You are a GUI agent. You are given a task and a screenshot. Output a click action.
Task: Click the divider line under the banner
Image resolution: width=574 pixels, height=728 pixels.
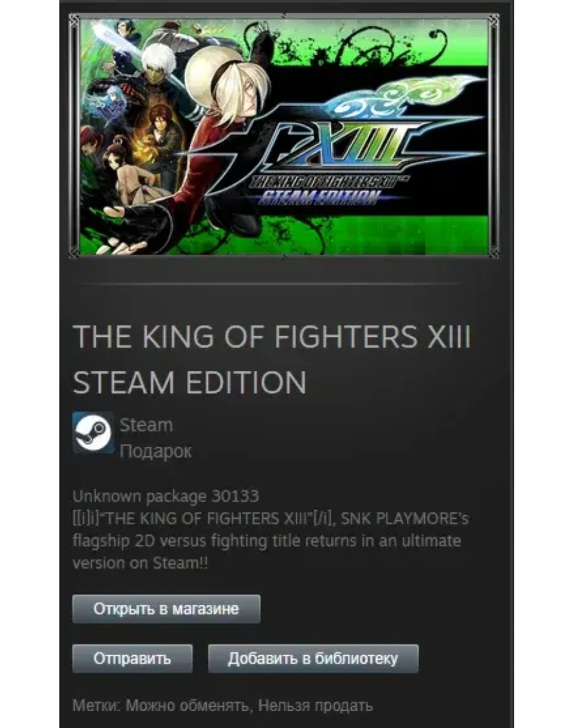point(268,283)
